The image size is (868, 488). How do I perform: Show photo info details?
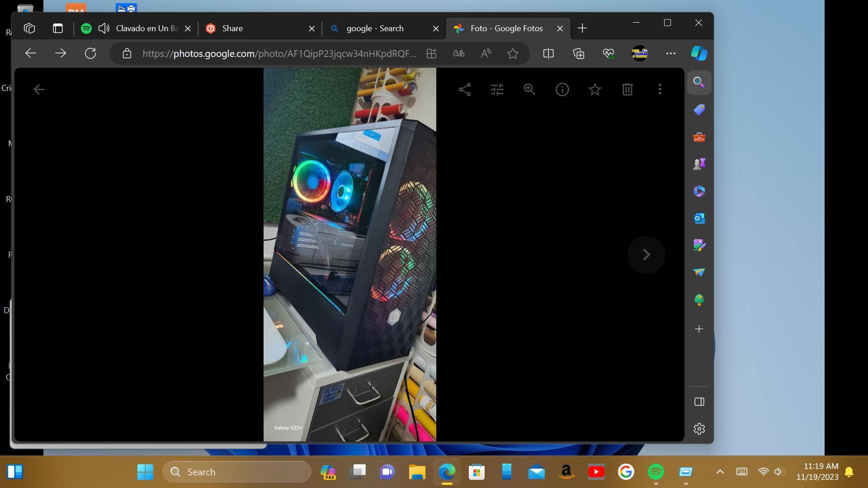click(x=562, y=89)
